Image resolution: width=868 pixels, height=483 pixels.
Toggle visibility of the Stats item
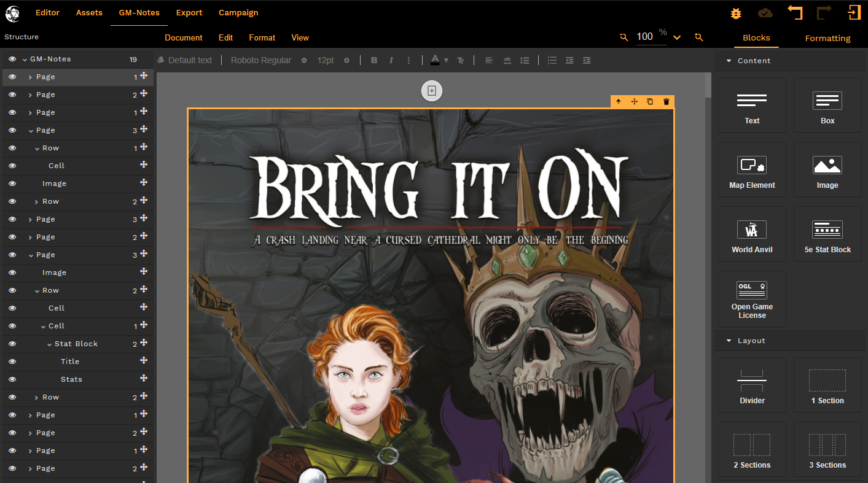[x=12, y=379]
